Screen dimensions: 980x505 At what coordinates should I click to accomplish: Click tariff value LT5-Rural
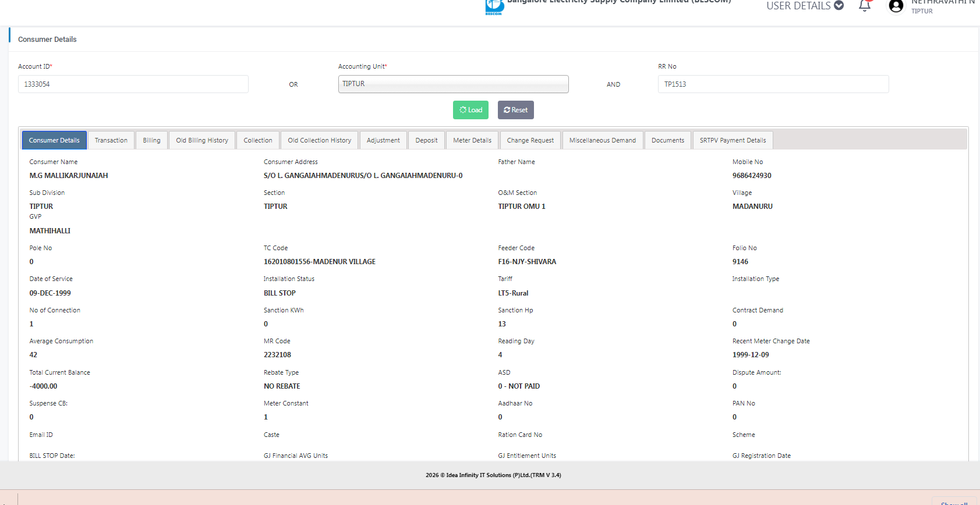tap(513, 293)
